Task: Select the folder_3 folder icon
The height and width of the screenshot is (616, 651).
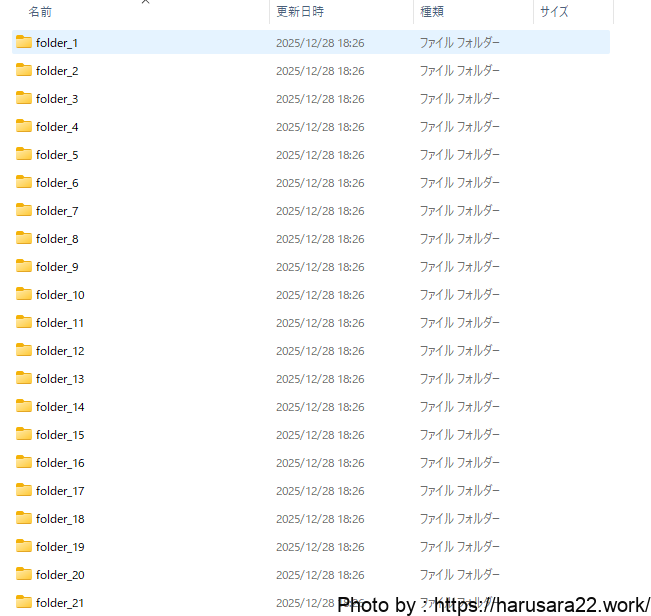Action: (x=24, y=98)
